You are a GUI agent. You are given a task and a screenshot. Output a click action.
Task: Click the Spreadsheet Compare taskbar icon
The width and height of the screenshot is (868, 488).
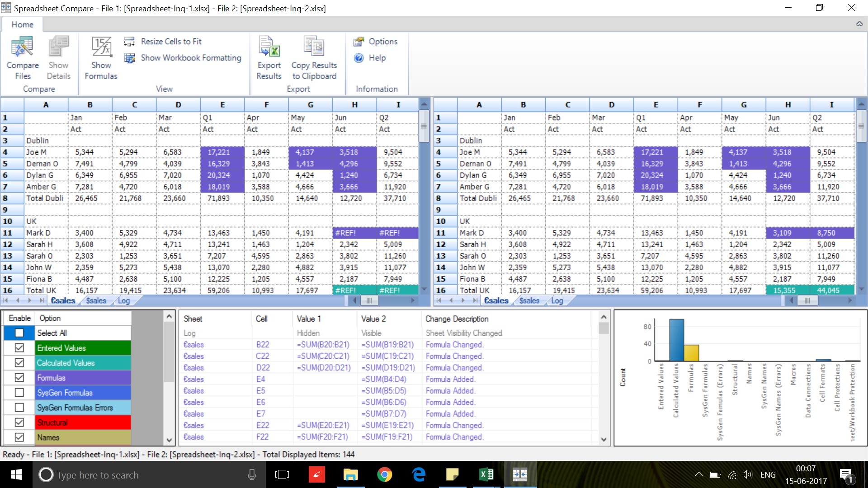click(x=520, y=475)
